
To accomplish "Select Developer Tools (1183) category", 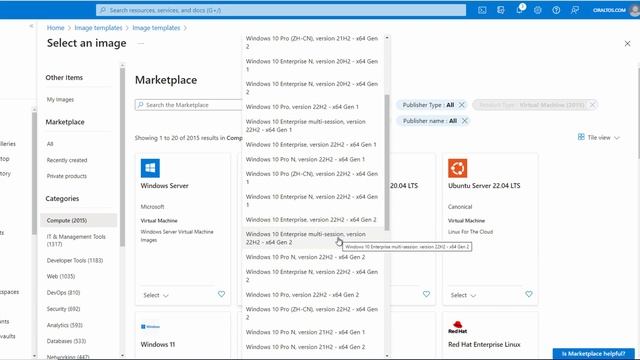I will pyautogui.click(x=75, y=260).
